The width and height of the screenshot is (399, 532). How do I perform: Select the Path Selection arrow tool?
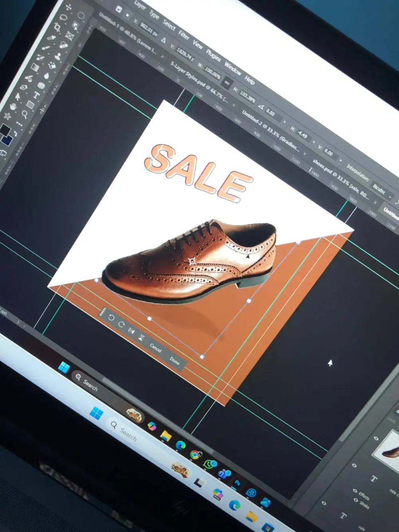(18, 97)
